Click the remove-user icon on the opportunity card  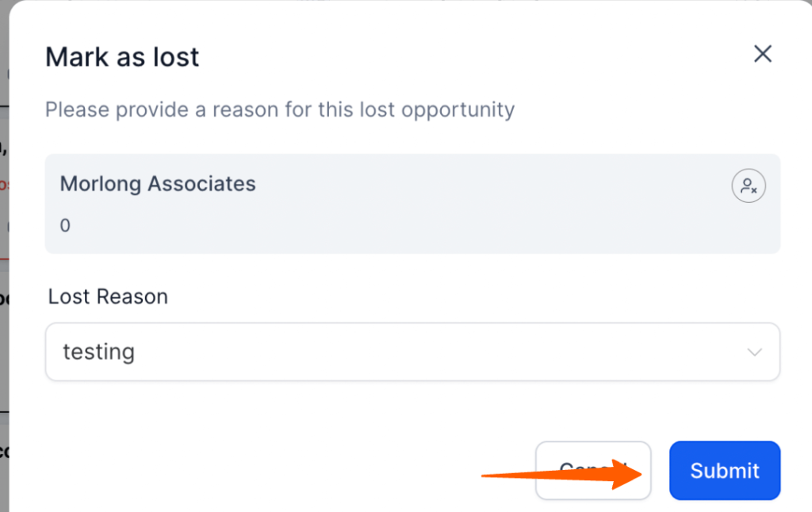[x=748, y=186]
